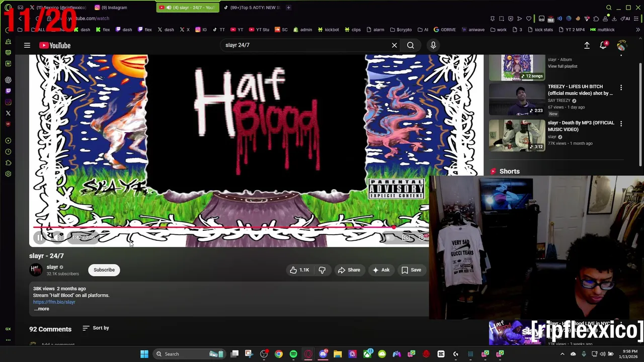This screenshot has height=362, width=644.
Task: Open the aniwave bookmark
Action: coord(473,30)
